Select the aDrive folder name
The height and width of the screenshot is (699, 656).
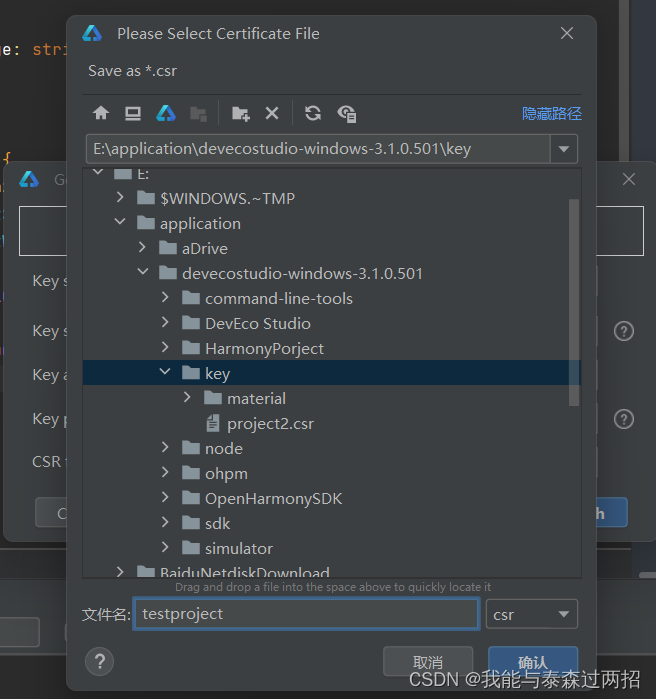(205, 249)
